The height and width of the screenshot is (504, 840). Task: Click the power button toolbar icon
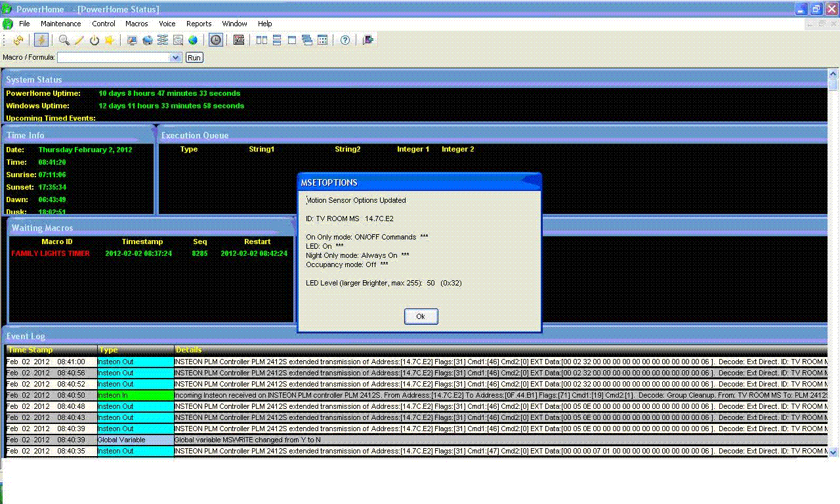point(94,40)
